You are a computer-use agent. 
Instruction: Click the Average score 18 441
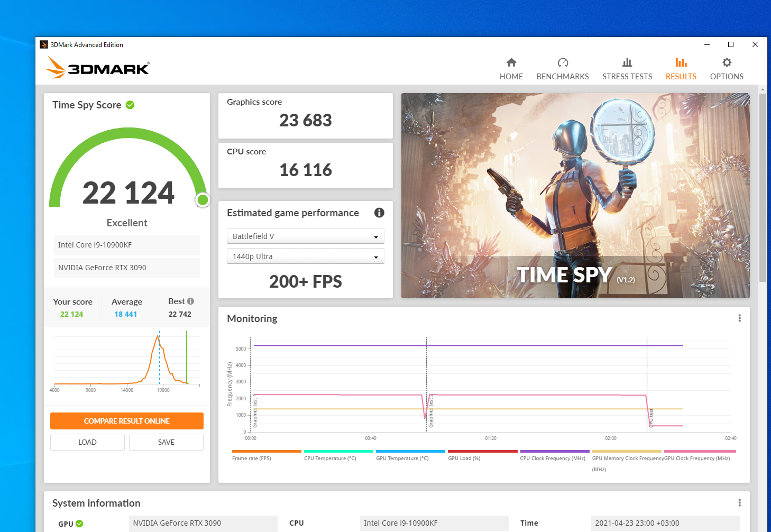(126, 314)
